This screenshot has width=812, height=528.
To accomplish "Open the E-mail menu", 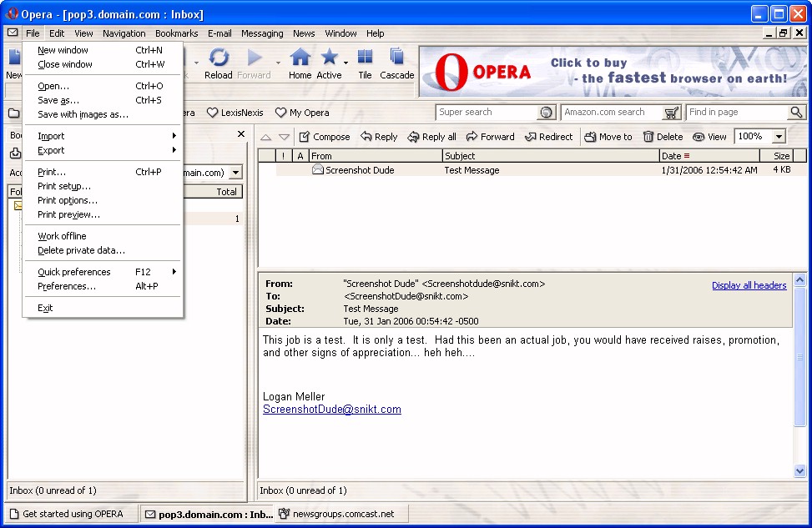I will (x=219, y=33).
